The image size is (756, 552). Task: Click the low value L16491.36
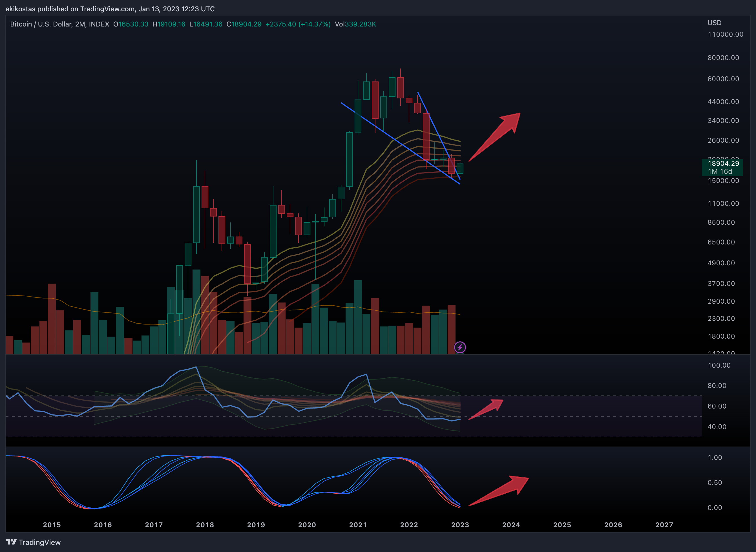(206, 24)
